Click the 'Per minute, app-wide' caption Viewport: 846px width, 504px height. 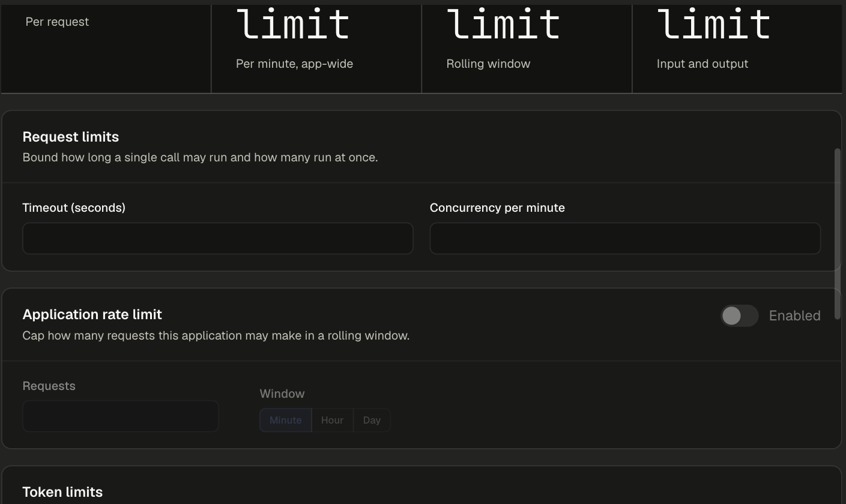point(294,64)
